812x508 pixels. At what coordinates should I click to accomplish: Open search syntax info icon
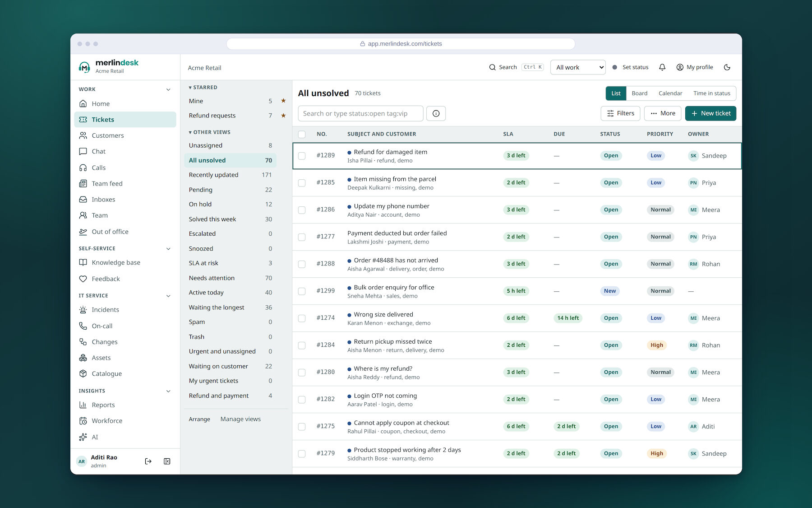(x=436, y=113)
